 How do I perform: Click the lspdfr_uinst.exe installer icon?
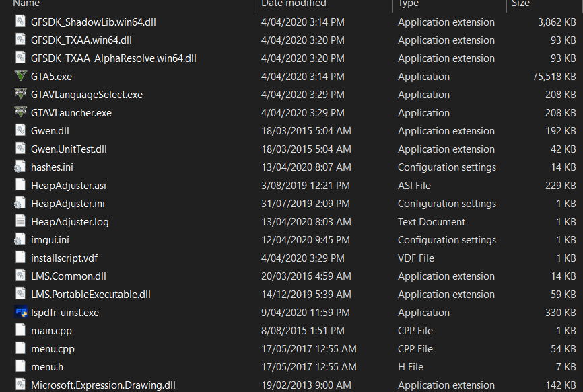coord(20,312)
